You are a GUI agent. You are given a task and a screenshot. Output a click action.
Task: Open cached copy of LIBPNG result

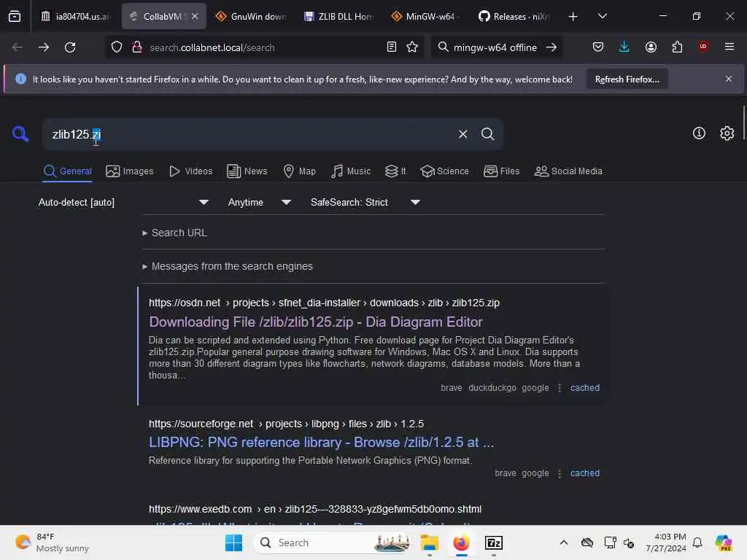tap(585, 473)
